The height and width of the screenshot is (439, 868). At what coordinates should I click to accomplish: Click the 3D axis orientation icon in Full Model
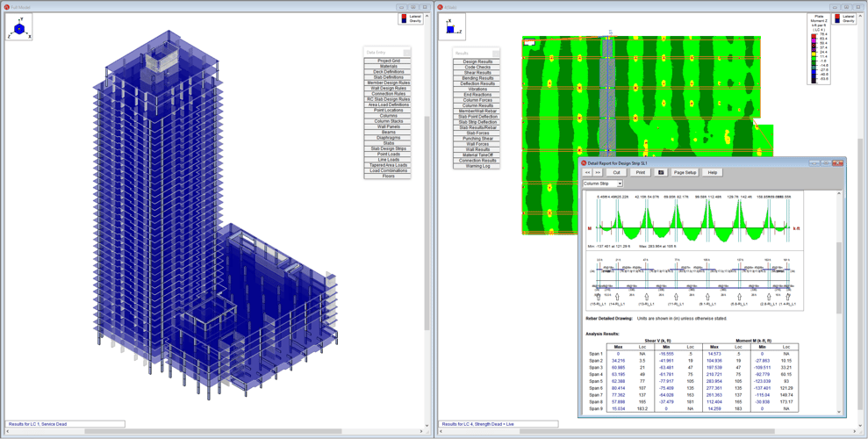pyautogui.click(x=18, y=27)
